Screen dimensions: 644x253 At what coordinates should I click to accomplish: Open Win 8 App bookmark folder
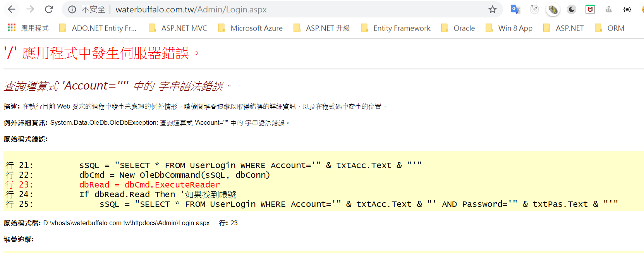[x=509, y=28]
